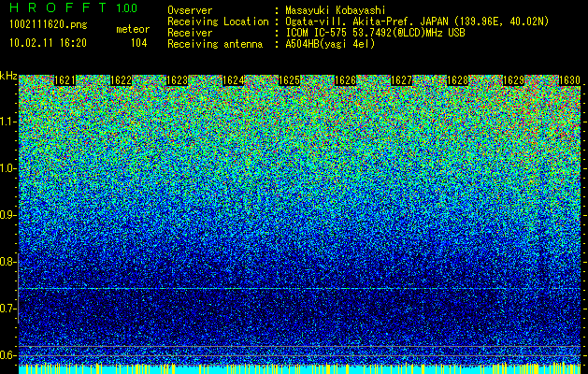Viewport: 588px width, 374px height.
Task: Select the 1630 time marker
Action: (x=569, y=80)
